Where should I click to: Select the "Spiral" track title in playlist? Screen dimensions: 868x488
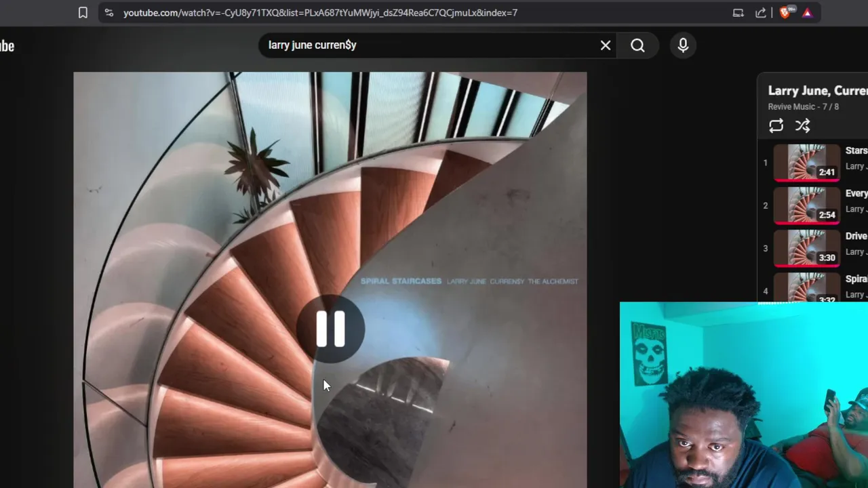[856, 279]
